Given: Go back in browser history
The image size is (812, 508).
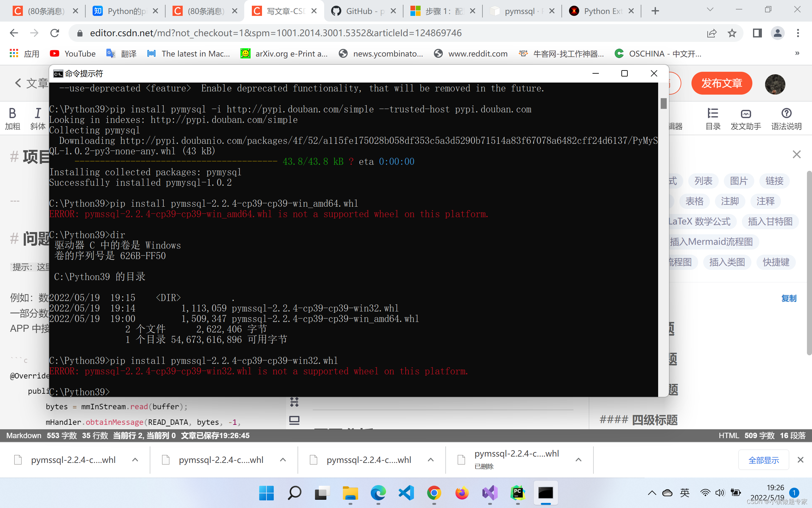Looking at the screenshot, I should click(14, 33).
